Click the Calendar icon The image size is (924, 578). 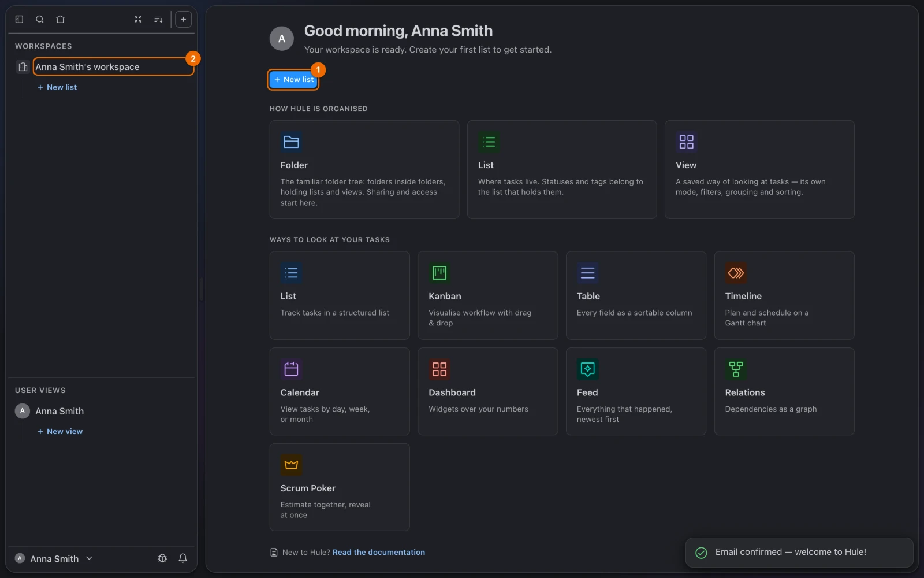point(291,369)
